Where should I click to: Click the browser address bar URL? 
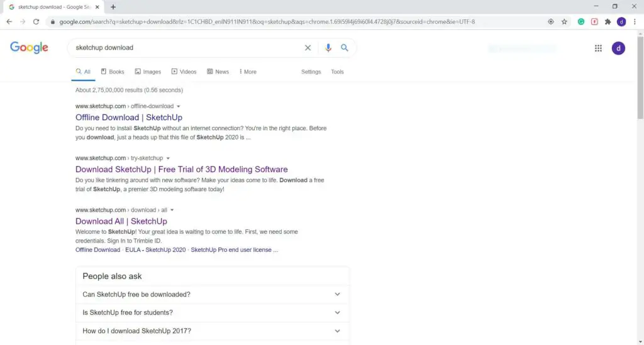[267, 22]
